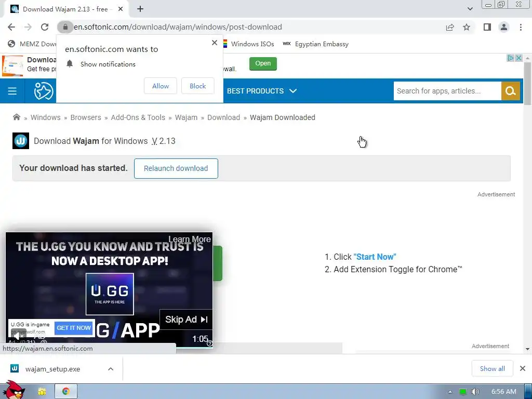Click Relaunch download button
Screen dimensions: 532x399
[x=176, y=168]
